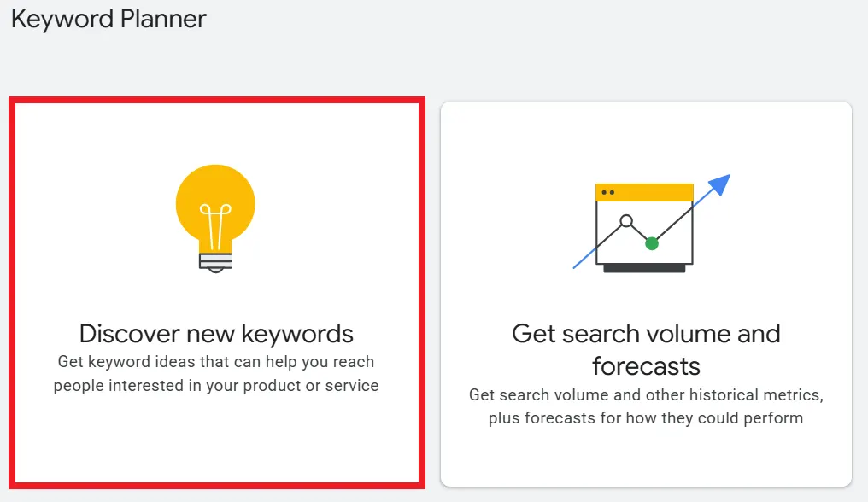This screenshot has height=502, width=868.
Task: Select the left highlighted keyword discovery card
Action: (x=214, y=295)
